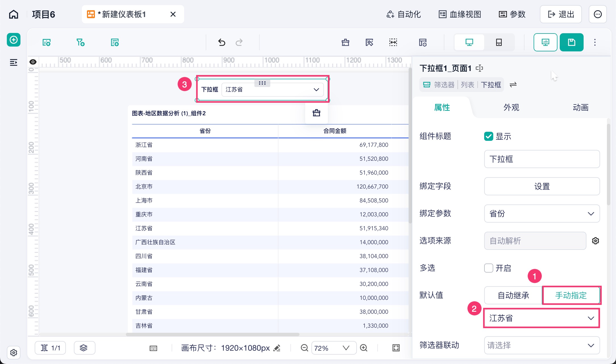This screenshot has width=616, height=364.
Task: Open the 江苏省 default value dropdown in panel
Action: click(542, 318)
